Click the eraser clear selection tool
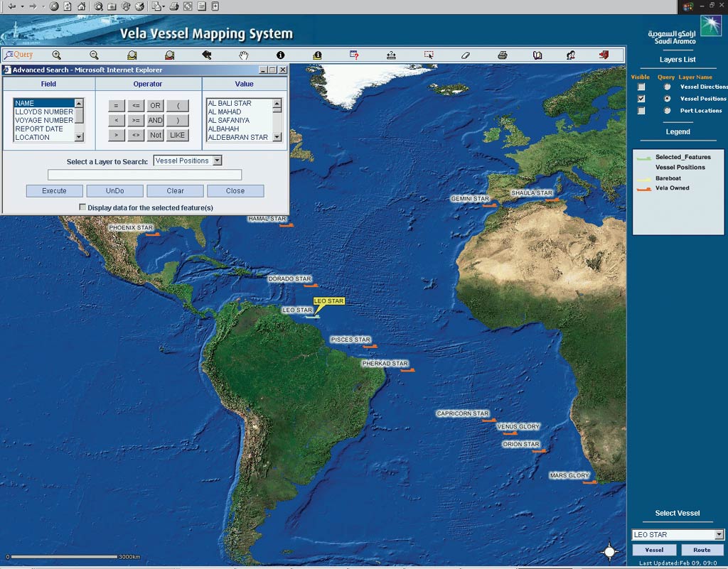This screenshot has height=569, width=728. click(x=466, y=55)
